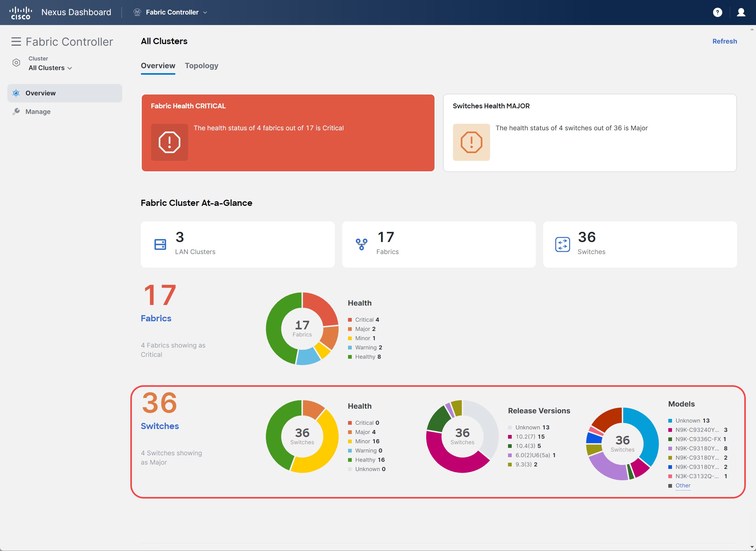This screenshot has width=756, height=551.
Task: Select the Overview tab
Action: click(x=158, y=66)
